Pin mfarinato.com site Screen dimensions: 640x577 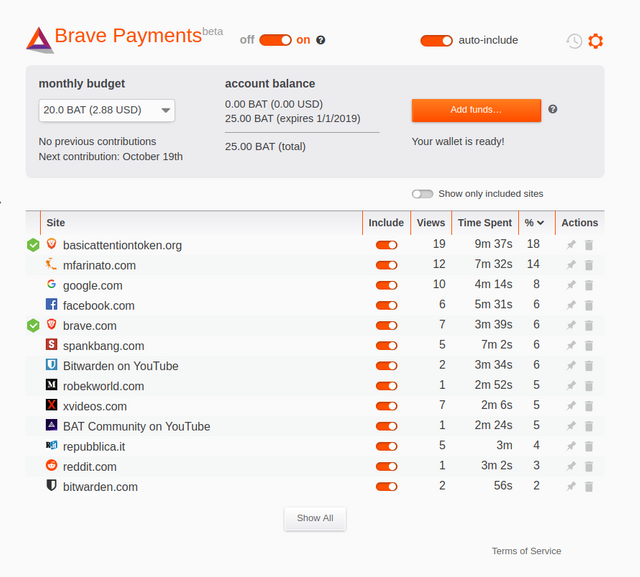click(x=571, y=265)
